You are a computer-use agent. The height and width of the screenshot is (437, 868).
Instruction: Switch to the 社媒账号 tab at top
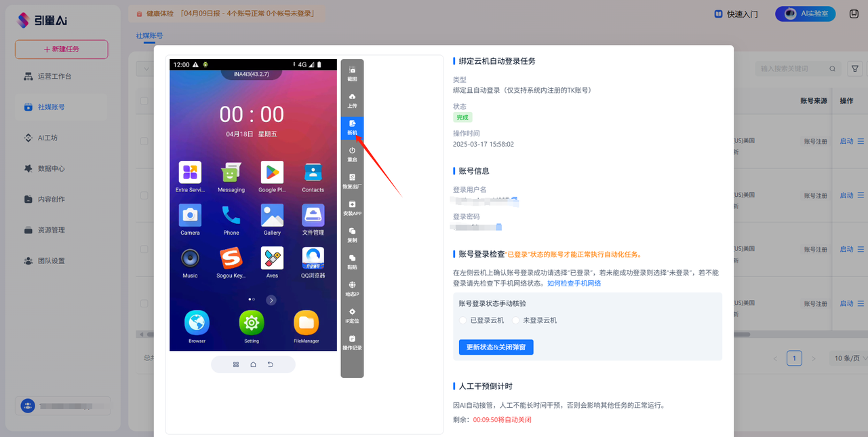tap(149, 35)
